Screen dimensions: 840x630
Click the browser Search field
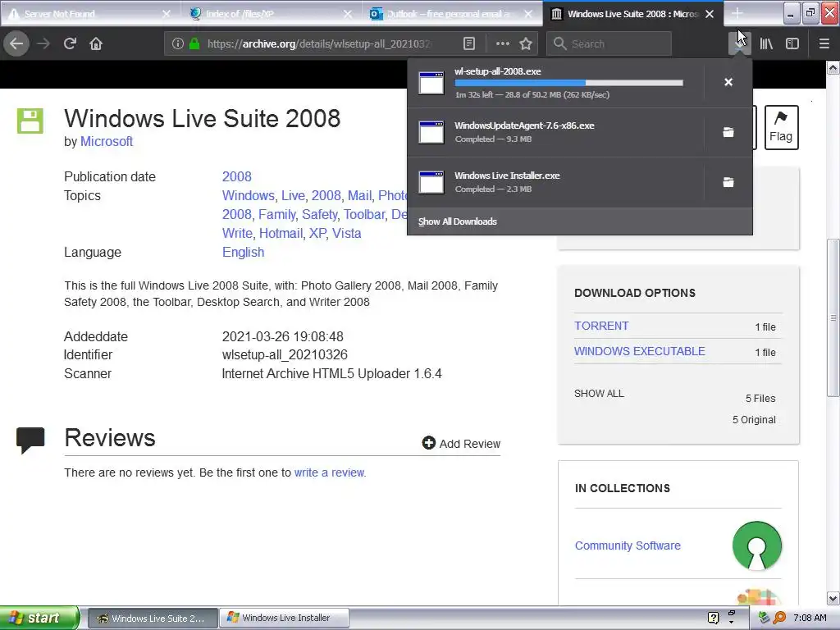coord(609,44)
